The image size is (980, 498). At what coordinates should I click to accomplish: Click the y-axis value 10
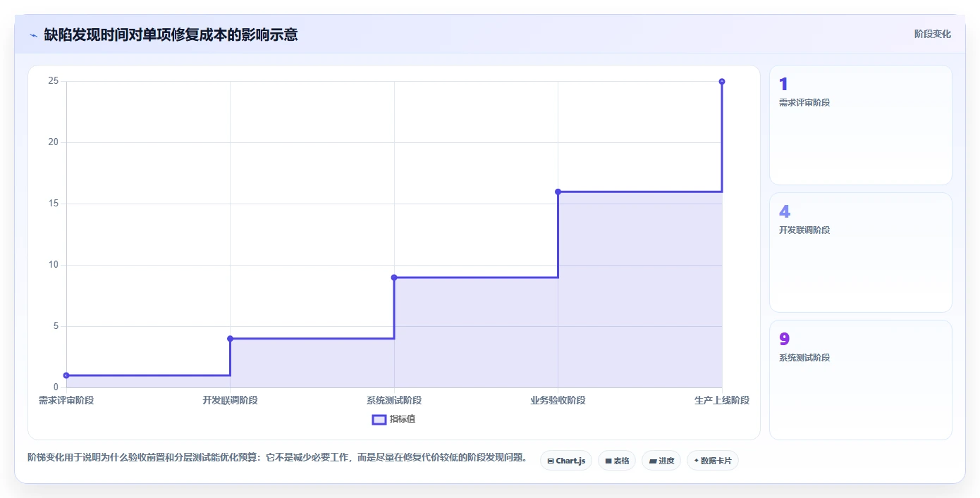pos(53,265)
